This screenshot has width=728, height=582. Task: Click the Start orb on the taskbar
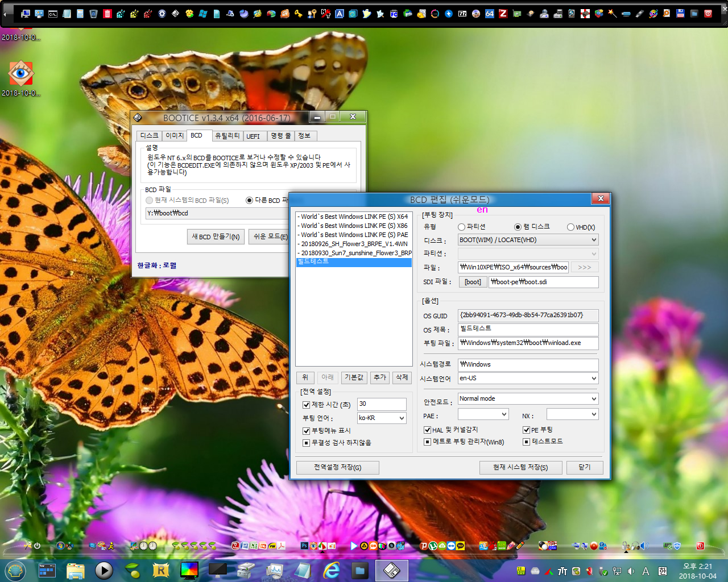pyautogui.click(x=15, y=570)
